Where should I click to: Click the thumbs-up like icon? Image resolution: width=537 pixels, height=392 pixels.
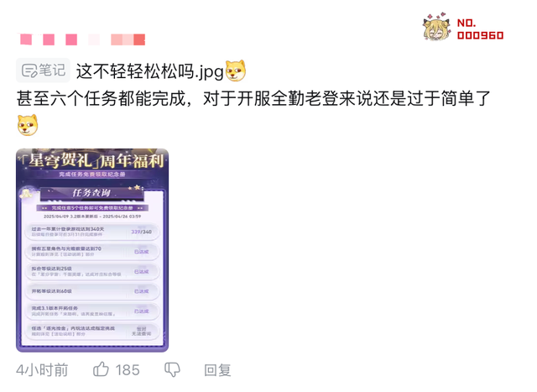[101, 369]
